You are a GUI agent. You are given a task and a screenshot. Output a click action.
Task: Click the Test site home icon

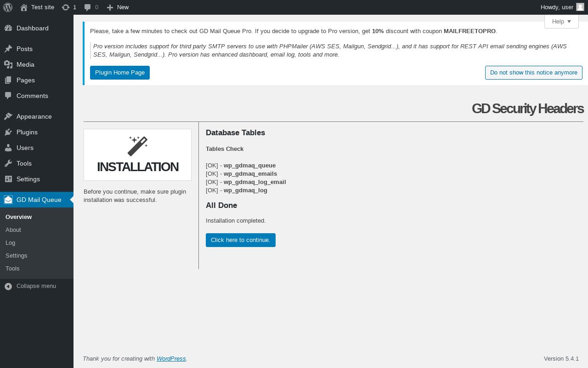point(24,7)
